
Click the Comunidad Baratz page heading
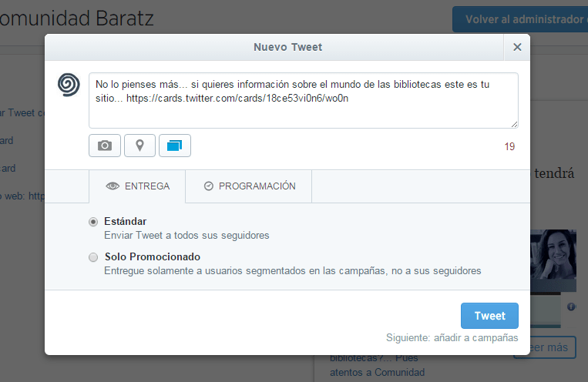(x=76, y=18)
